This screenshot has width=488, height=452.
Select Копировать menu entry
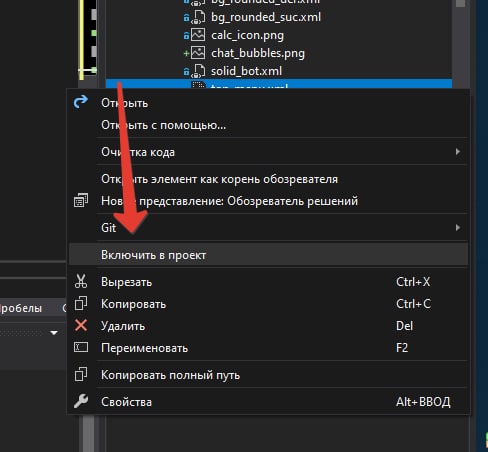click(268, 304)
